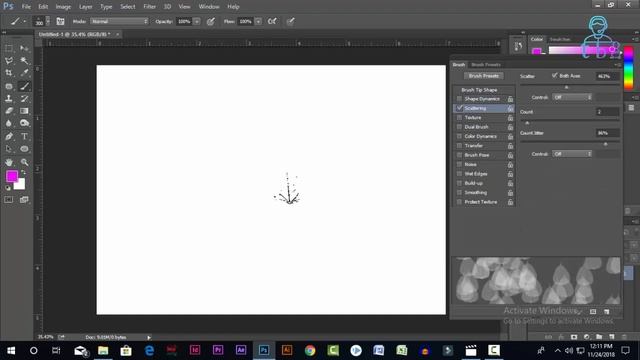
Task: Change the screen mode icon
Action: tap(24, 200)
